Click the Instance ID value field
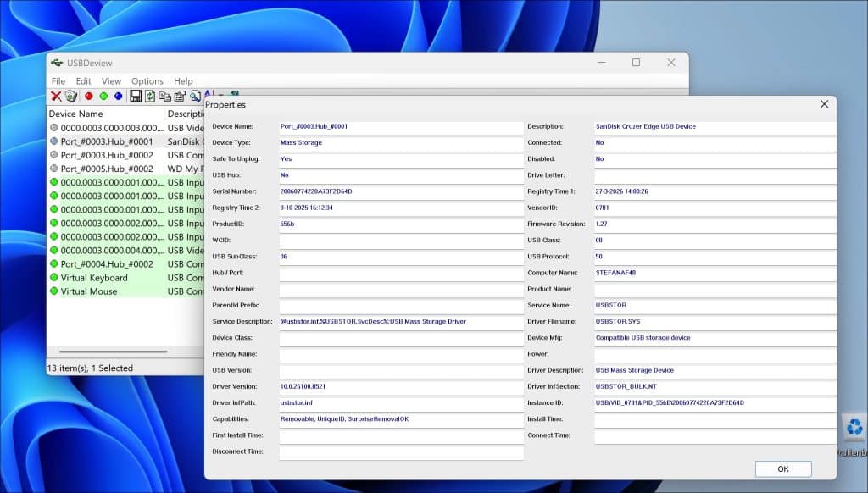Image resolution: width=868 pixels, height=493 pixels. [x=715, y=403]
